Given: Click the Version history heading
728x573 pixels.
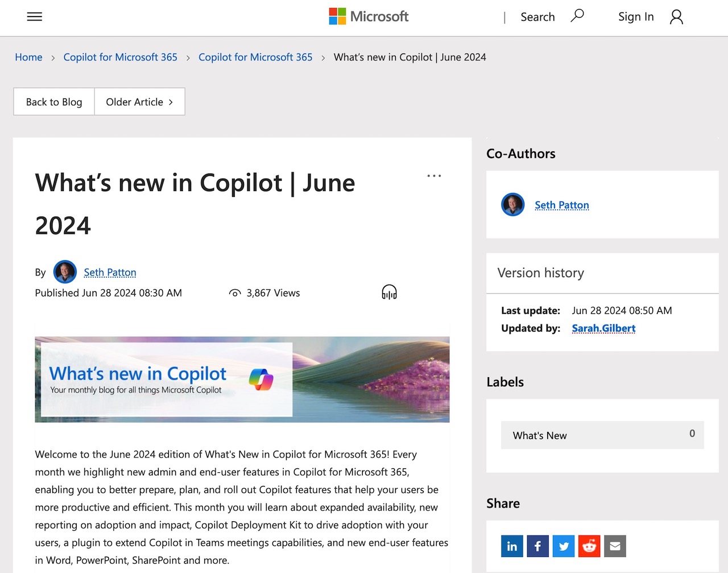Looking at the screenshot, I should [x=541, y=273].
